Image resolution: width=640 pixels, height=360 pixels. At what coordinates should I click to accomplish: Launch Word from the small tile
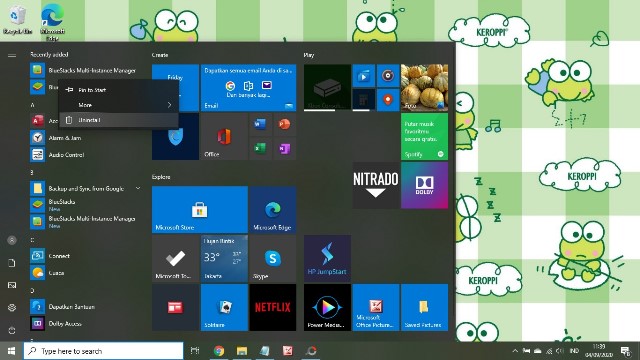(260, 124)
